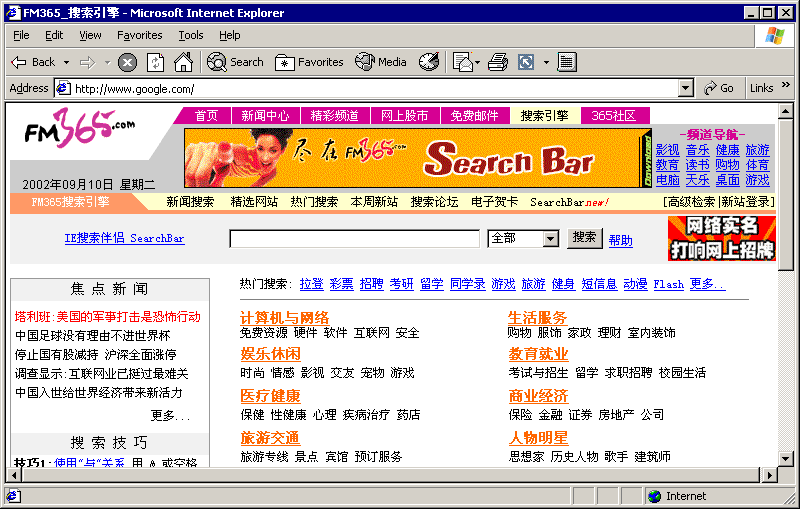
Task: Open the Media toolbar button
Action: click(381, 62)
